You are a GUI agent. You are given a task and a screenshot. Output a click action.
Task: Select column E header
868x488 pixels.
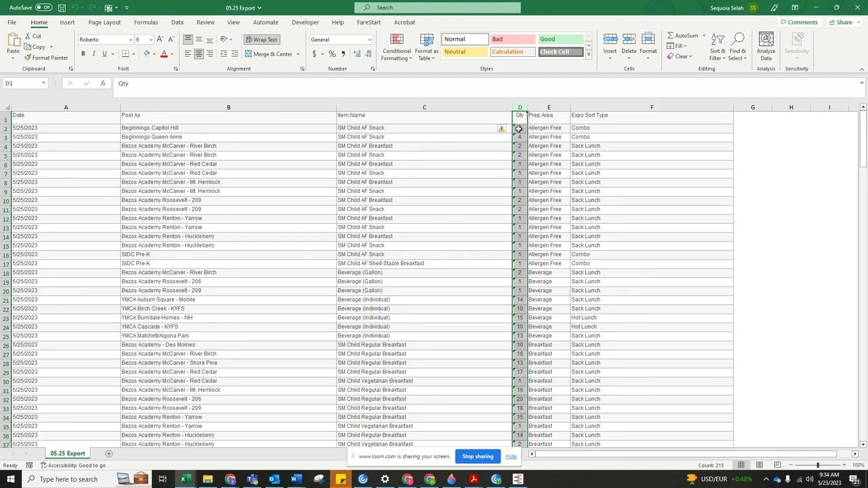(x=549, y=107)
